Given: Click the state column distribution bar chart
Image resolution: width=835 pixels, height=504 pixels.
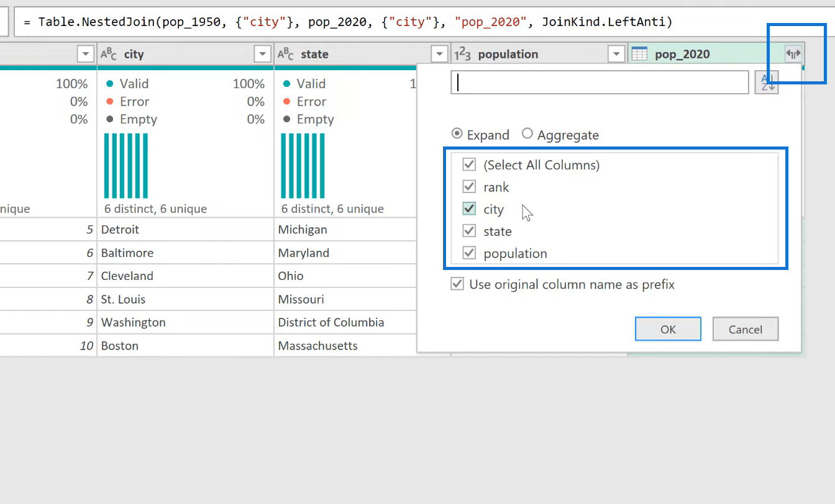Looking at the screenshot, I should tap(303, 166).
